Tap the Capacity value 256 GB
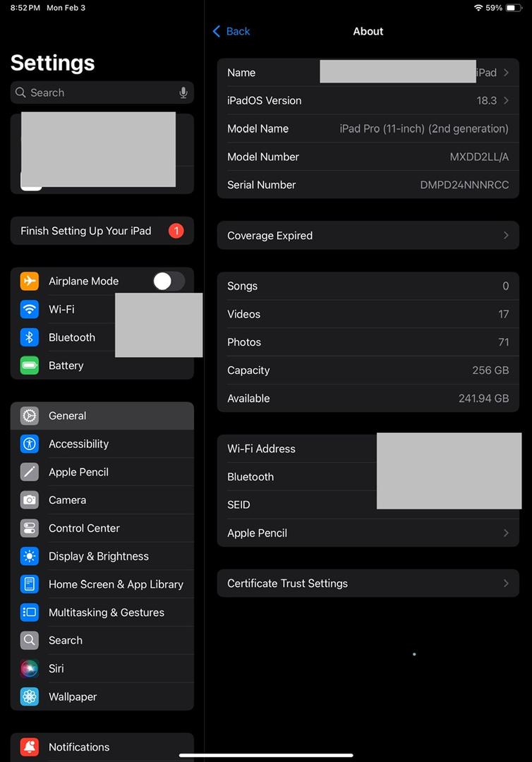 490,370
